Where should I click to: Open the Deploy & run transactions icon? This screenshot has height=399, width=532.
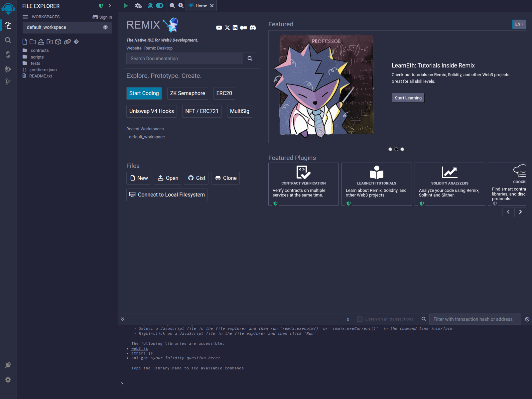click(x=8, y=69)
